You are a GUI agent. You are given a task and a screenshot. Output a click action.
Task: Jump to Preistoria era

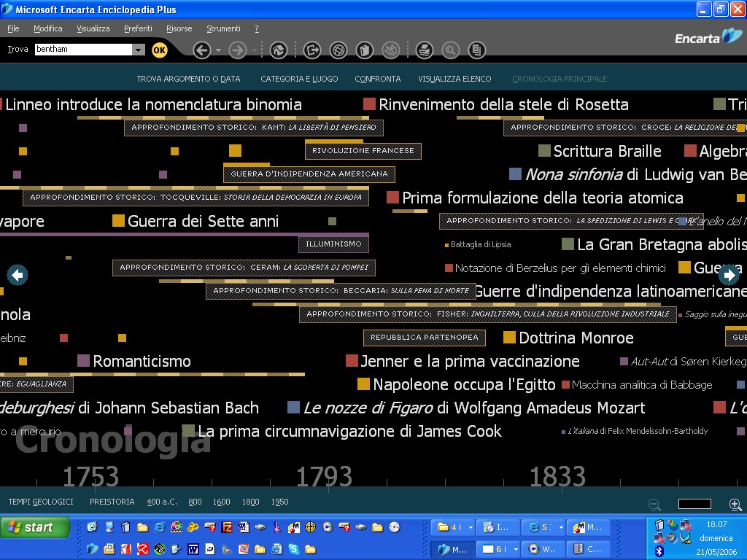click(x=112, y=502)
